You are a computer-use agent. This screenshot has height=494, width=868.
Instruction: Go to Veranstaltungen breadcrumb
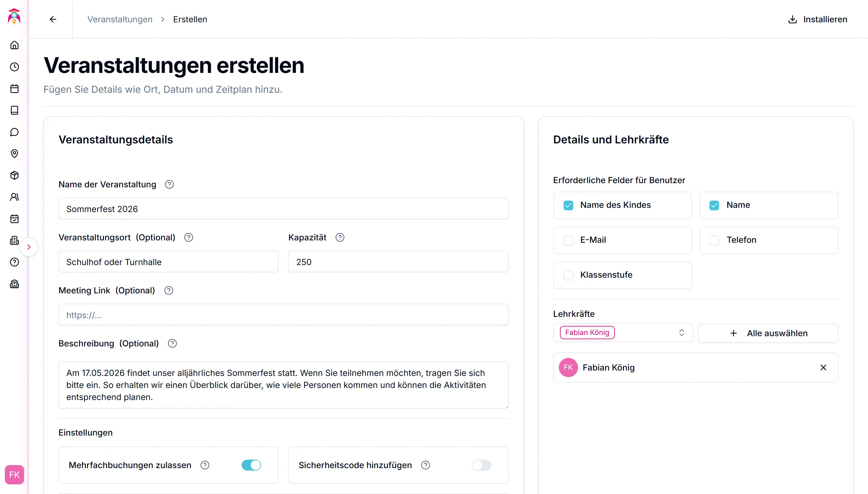coord(120,19)
